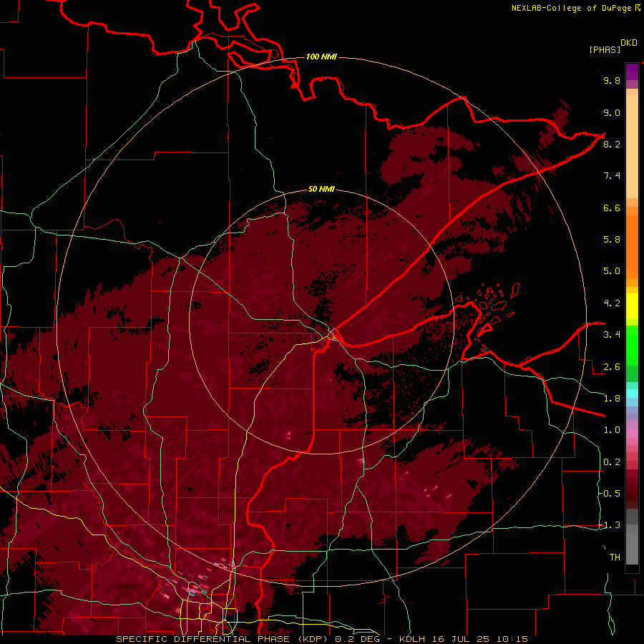Screen dimensions: 644x644
Task: Click the 8.2 value on the color scale
Action: pos(612,144)
